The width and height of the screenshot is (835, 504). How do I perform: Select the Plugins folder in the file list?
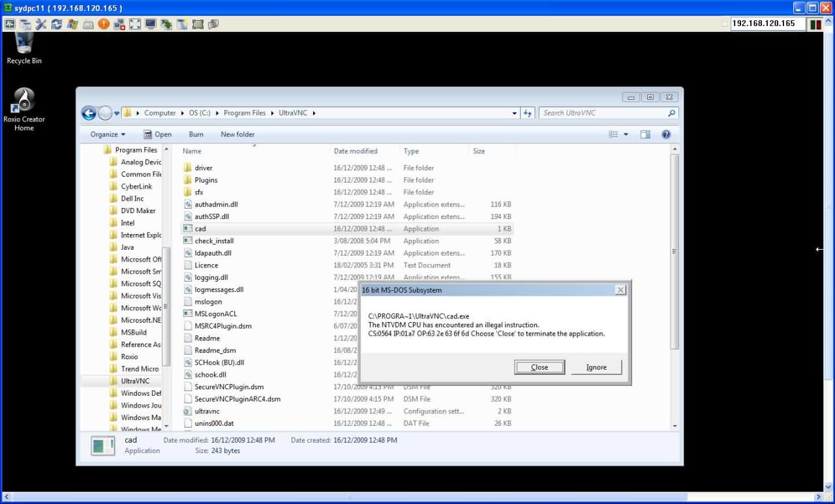[x=347, y=180]
